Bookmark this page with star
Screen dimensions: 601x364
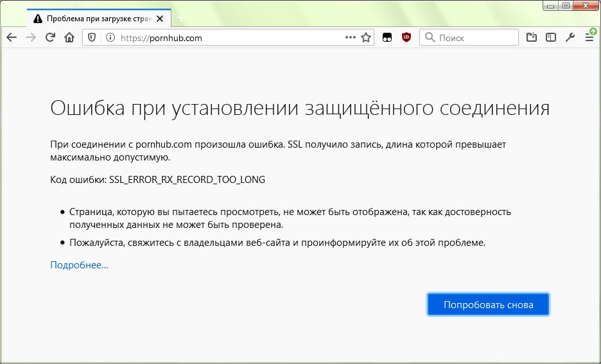366,37
